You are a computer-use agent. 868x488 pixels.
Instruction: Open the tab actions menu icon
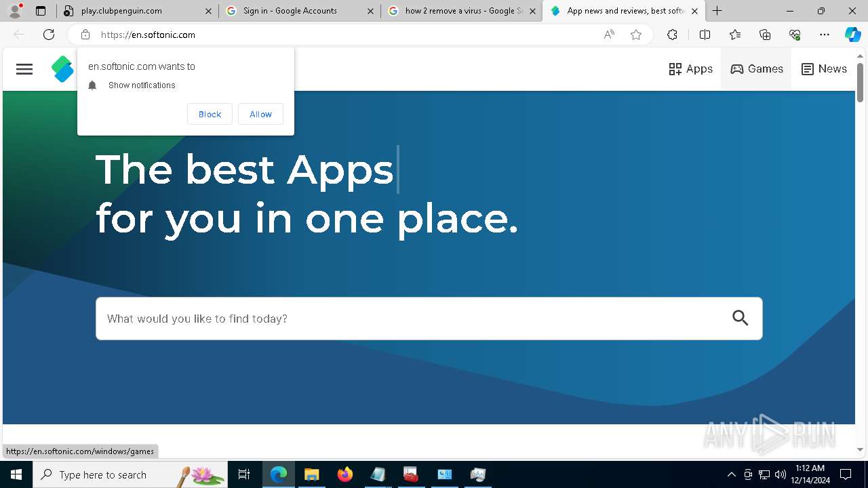[x=41, y=11]
